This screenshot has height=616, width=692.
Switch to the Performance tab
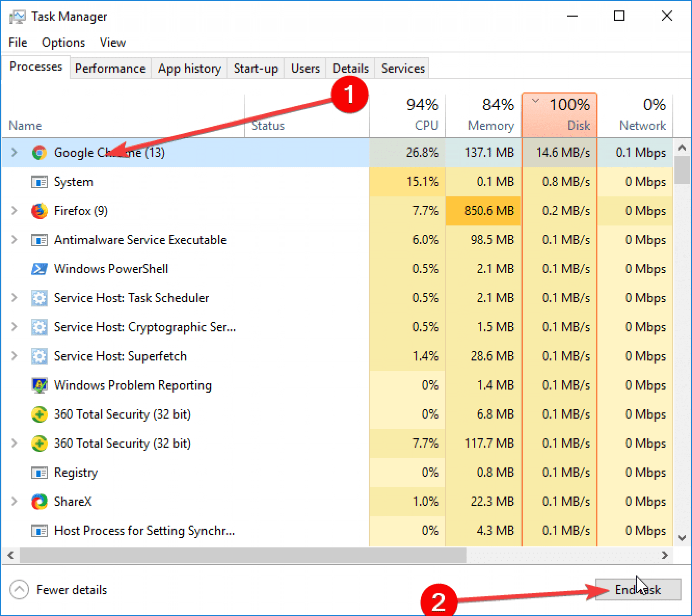110,69
